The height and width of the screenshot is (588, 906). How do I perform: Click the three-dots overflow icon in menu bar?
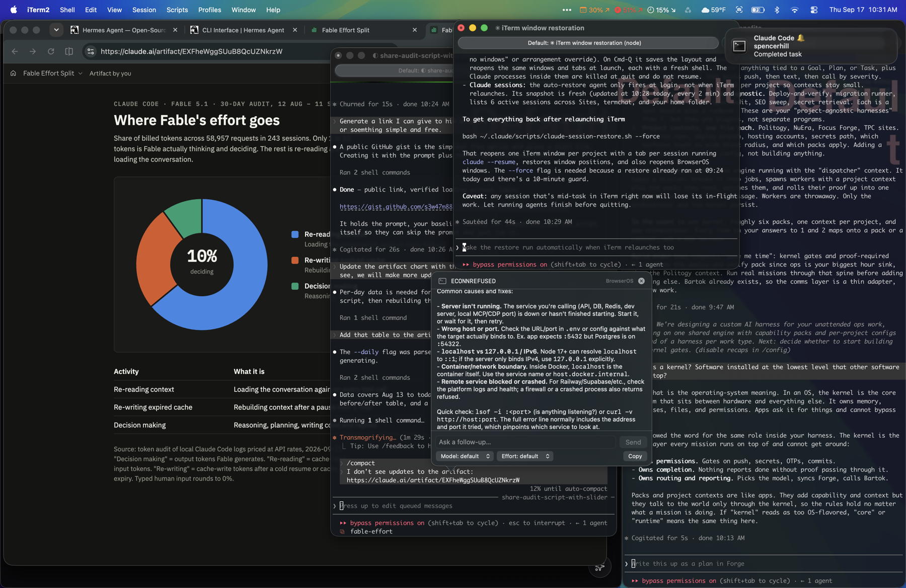567,10
